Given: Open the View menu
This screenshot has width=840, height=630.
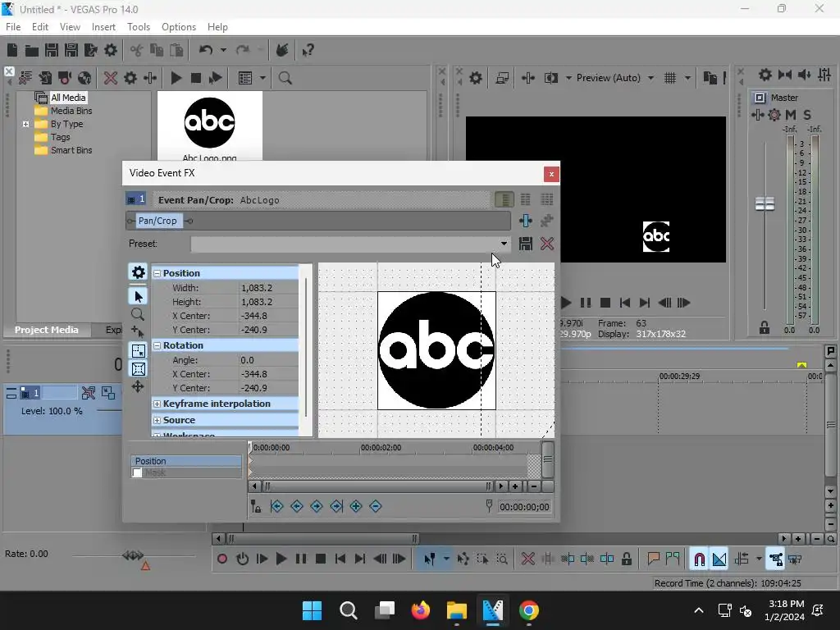Looking at the screenshot, I should 70,27.
